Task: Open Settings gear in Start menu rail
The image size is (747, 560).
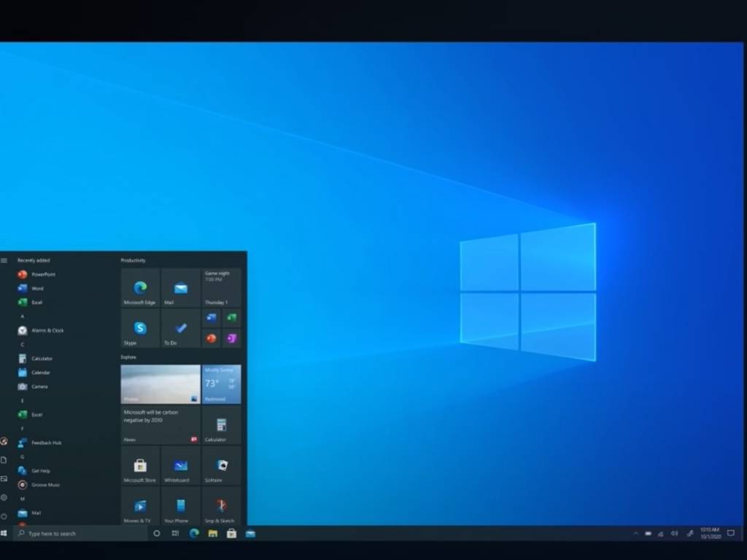Action: (x=4, y=497)
